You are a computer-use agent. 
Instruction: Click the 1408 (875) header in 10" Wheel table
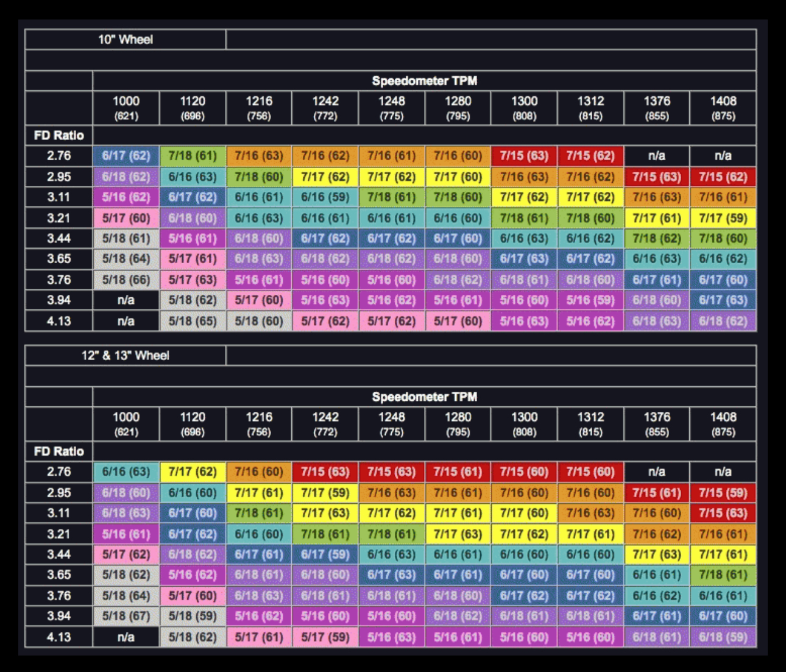723,108
